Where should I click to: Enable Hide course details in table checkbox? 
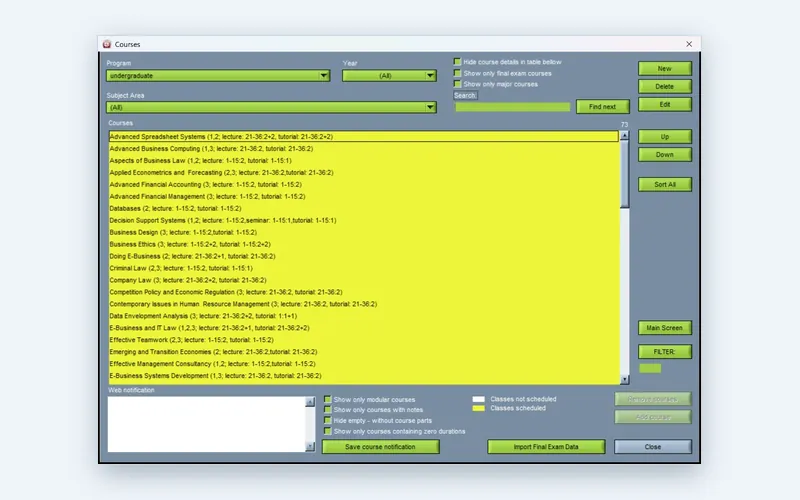pyautogui.click(x=457, y=62)
